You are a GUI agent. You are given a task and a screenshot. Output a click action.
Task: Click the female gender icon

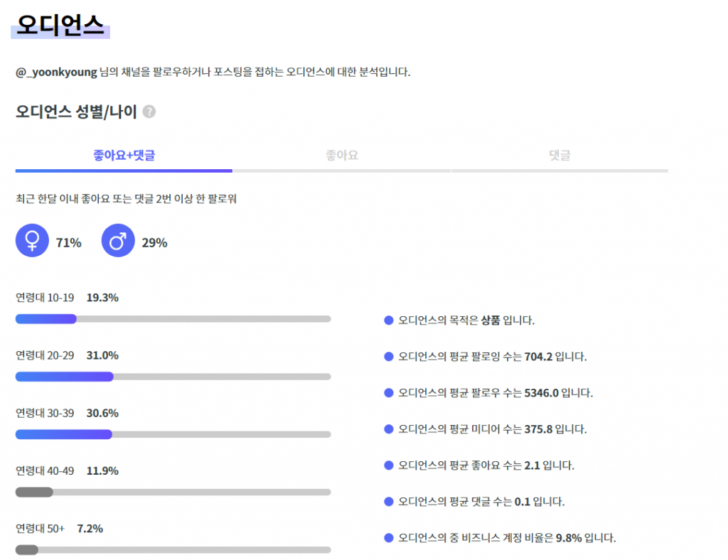[32, 241]
